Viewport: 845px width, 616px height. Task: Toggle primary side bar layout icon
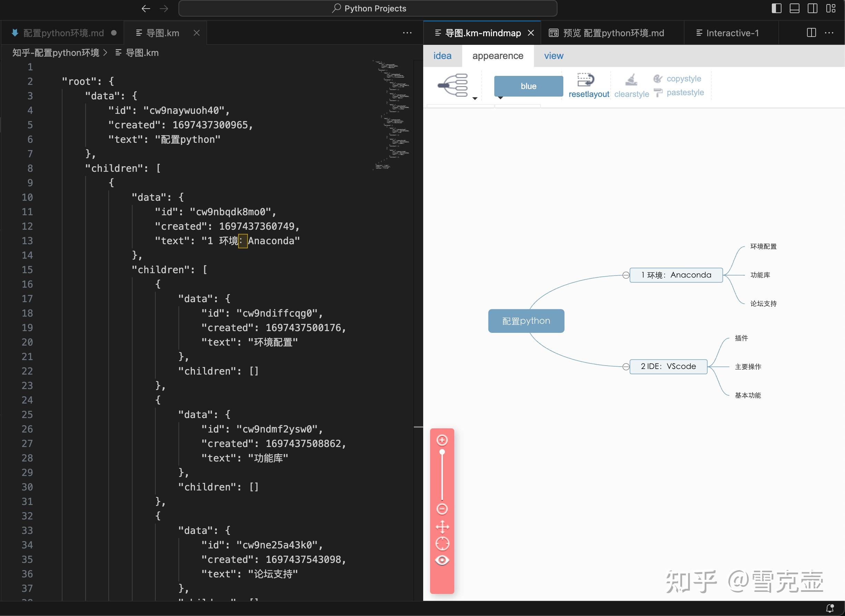[777, 9]
